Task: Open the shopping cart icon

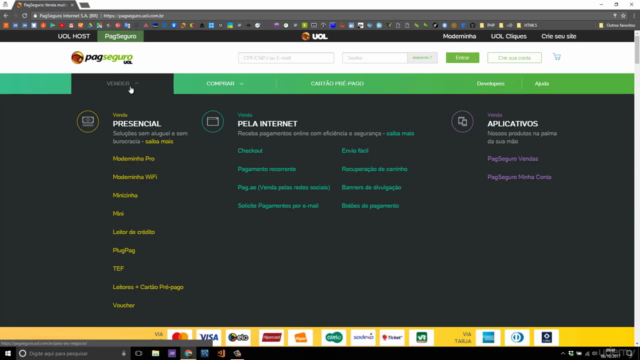Action: [x=557, y=57]
